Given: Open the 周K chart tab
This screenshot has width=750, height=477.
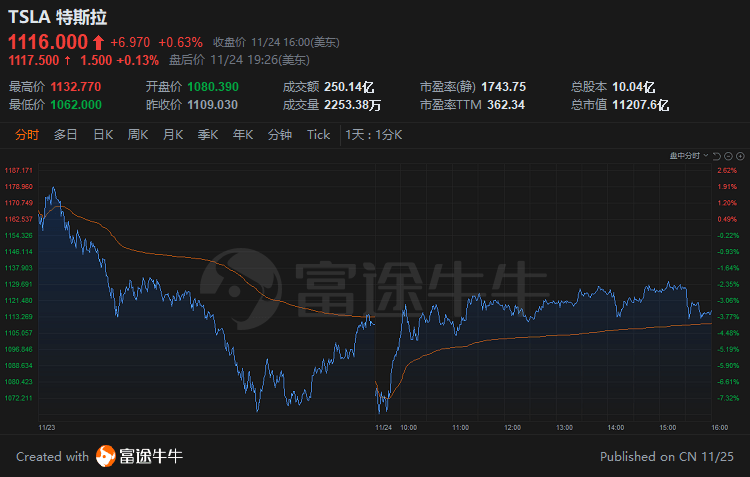Looking at the screenshot, I should (x=138, y=135).
